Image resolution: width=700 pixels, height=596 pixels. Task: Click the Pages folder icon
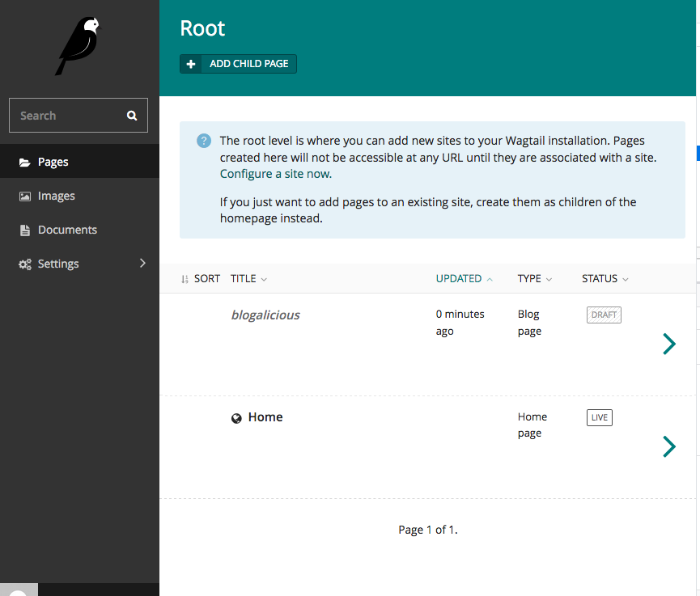click(x=24, y=162)
